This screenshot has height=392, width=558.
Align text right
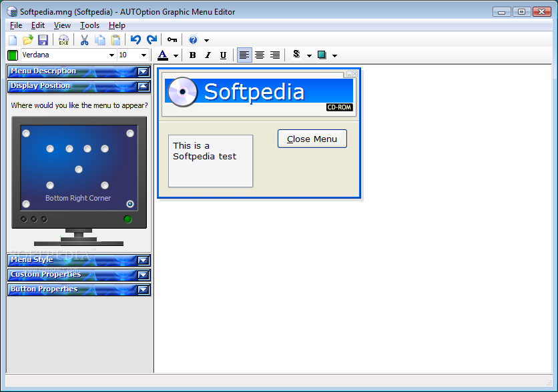[275, 55]
